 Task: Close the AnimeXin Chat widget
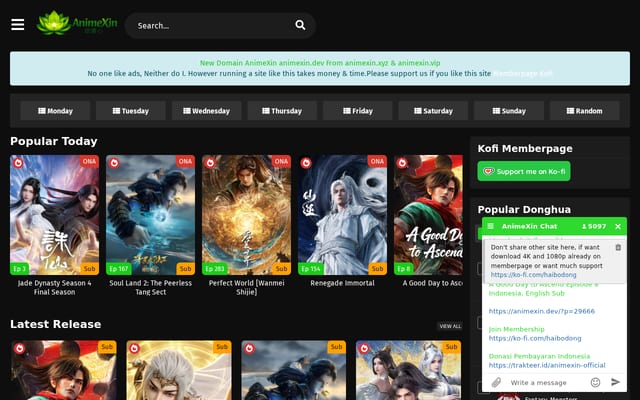tap(618, 227)
